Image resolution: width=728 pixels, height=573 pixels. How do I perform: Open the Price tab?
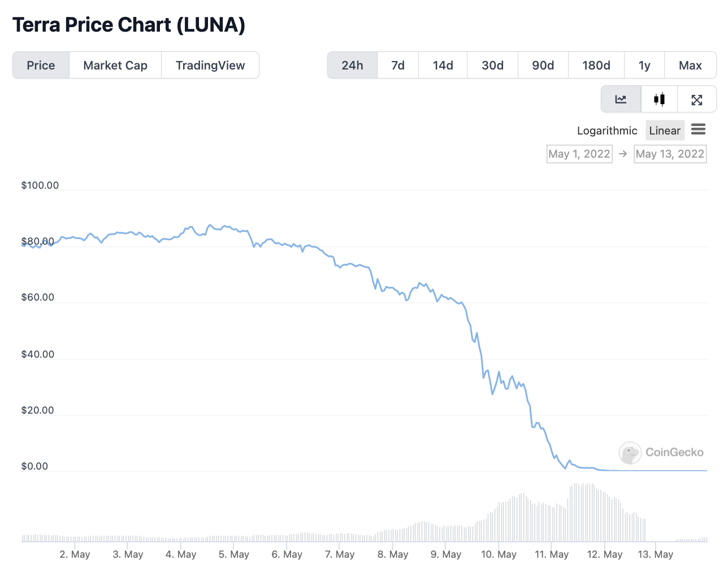[41, 65]
